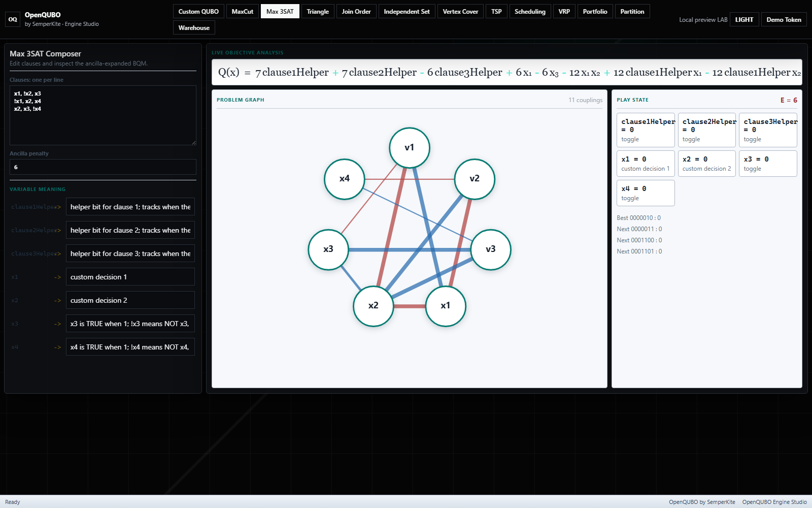Edit clause2Helper meaning field
This screenshot has width=812, height=508.
(x=130, y=230)
